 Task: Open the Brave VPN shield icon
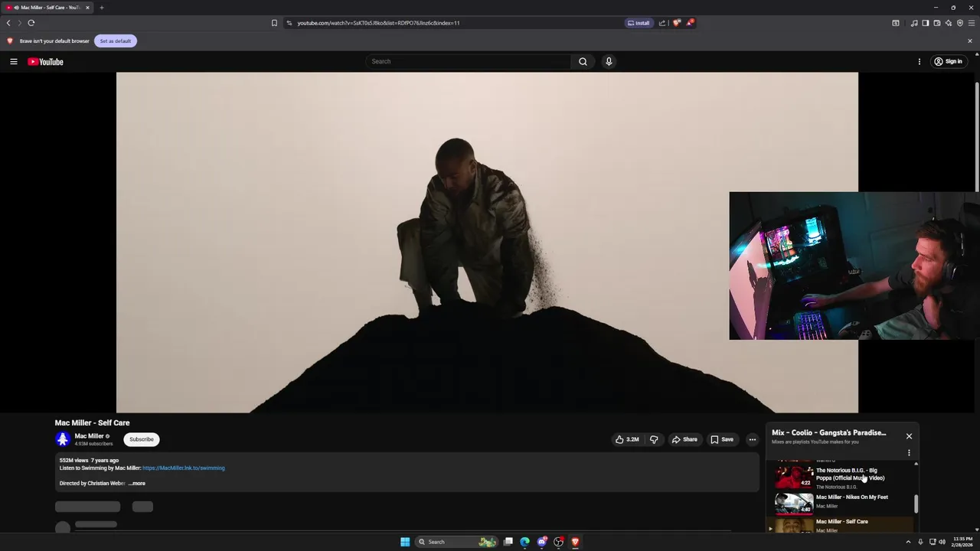(959, 23)
